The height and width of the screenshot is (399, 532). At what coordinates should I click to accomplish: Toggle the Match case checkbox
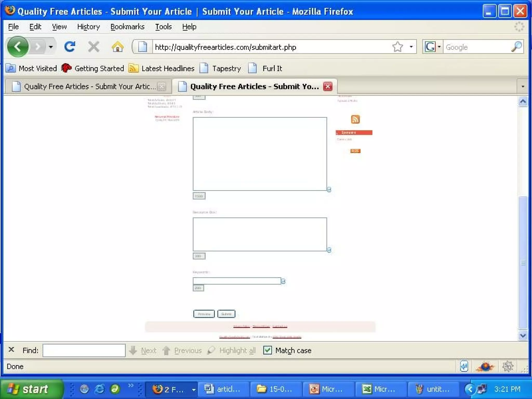click(267, 350)
